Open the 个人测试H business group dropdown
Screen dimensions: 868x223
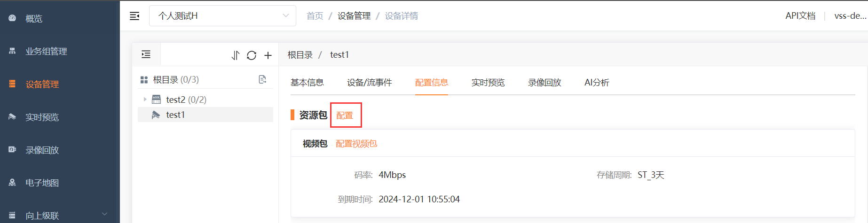tap(222, 16)
